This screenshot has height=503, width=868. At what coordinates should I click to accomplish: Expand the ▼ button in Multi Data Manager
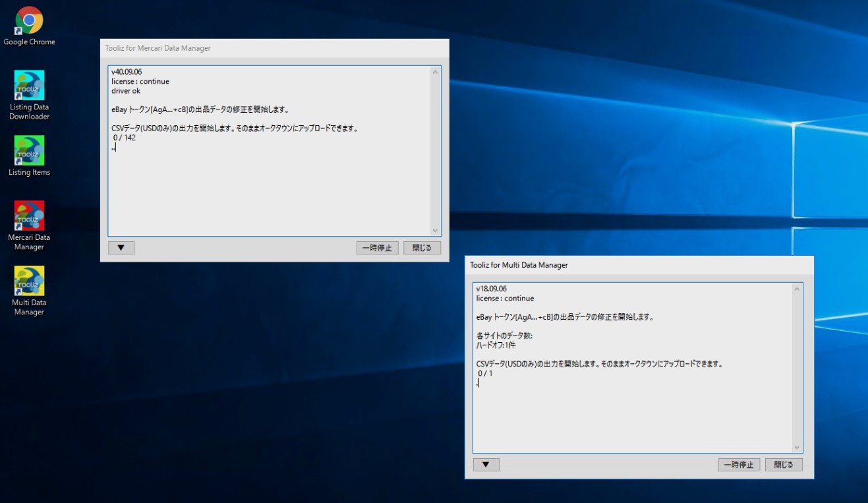(x=486, y=465)
